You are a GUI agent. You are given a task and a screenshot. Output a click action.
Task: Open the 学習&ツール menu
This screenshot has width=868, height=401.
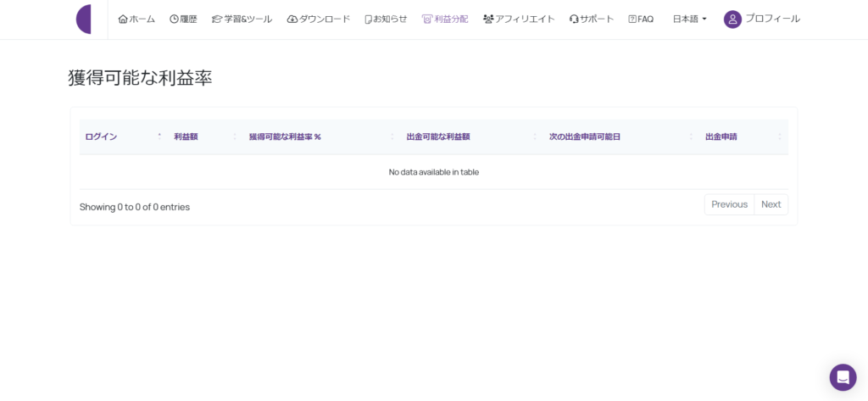[242, 19]
